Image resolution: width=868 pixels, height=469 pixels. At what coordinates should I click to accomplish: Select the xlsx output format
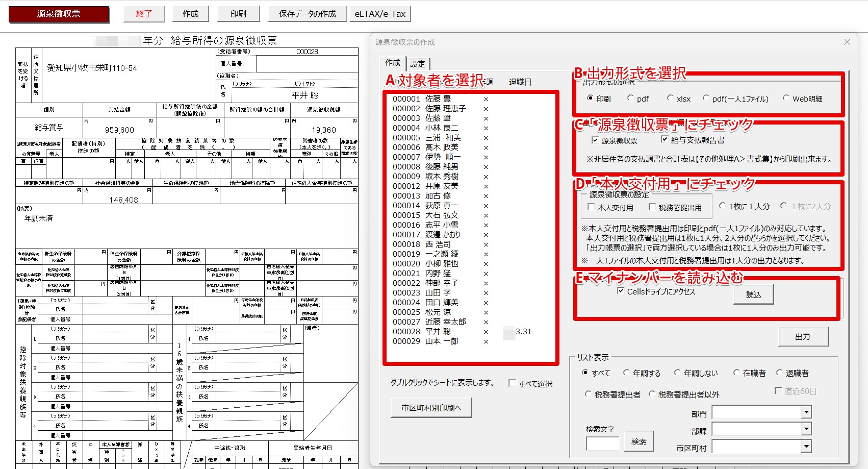coord(671,98)
